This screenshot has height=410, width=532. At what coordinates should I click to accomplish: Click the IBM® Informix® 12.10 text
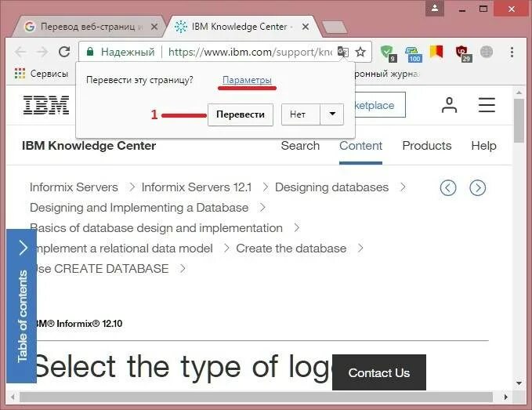(x=79, y=324)
